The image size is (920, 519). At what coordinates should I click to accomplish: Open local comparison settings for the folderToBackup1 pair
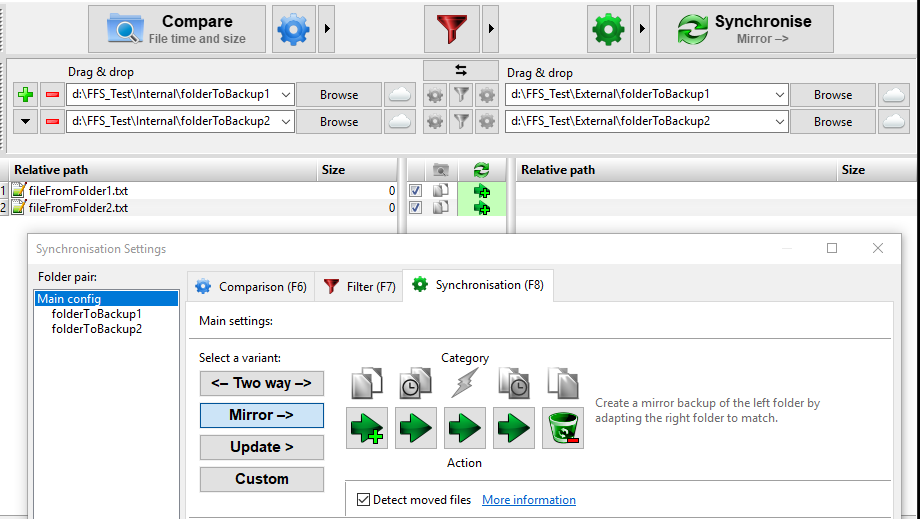click(x=435, y=94)
